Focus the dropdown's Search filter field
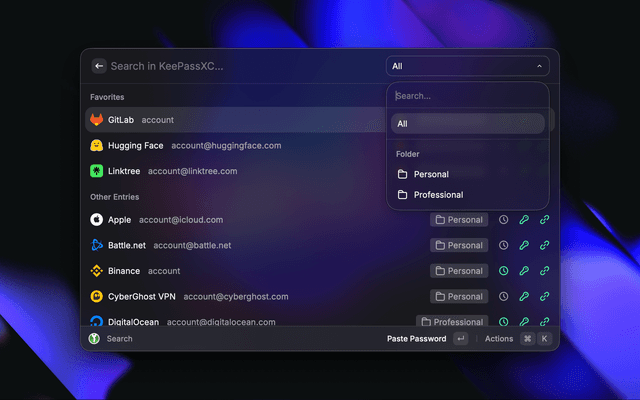 tap(467, 97)
